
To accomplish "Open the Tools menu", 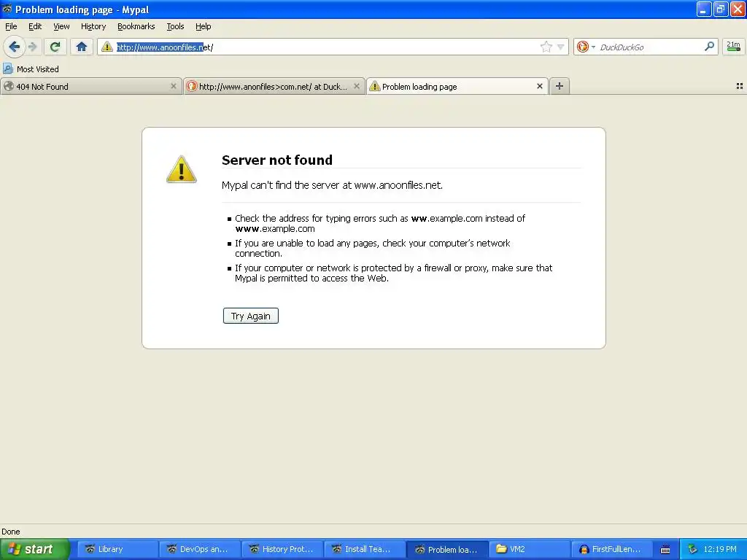I will [x=175, y=26].
